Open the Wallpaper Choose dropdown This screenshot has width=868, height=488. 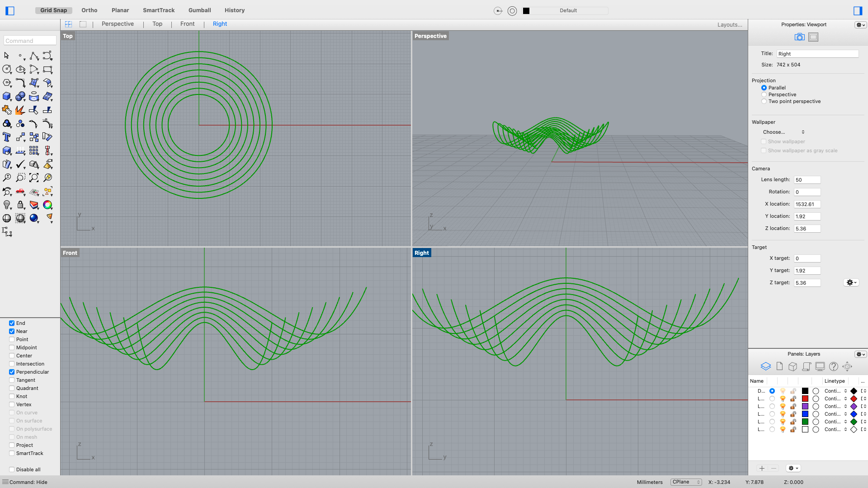tap(783, 132)
